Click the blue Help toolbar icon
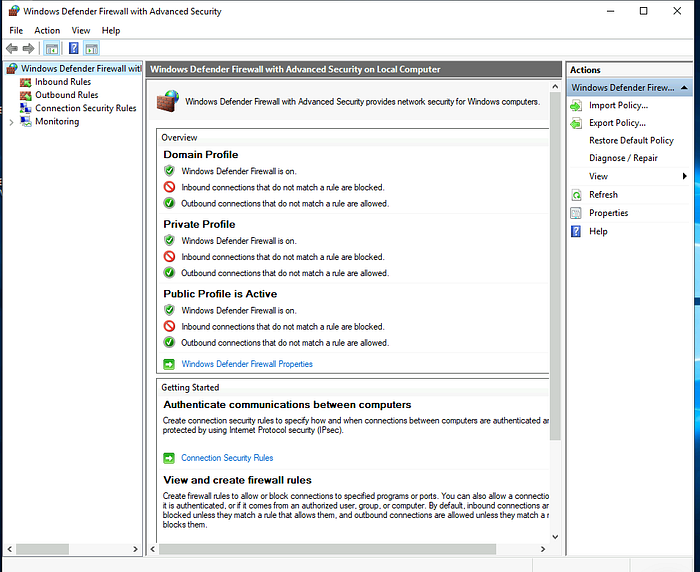Viewport: 700px width, 572px height. pyautogui.click(x=74, y=48)
